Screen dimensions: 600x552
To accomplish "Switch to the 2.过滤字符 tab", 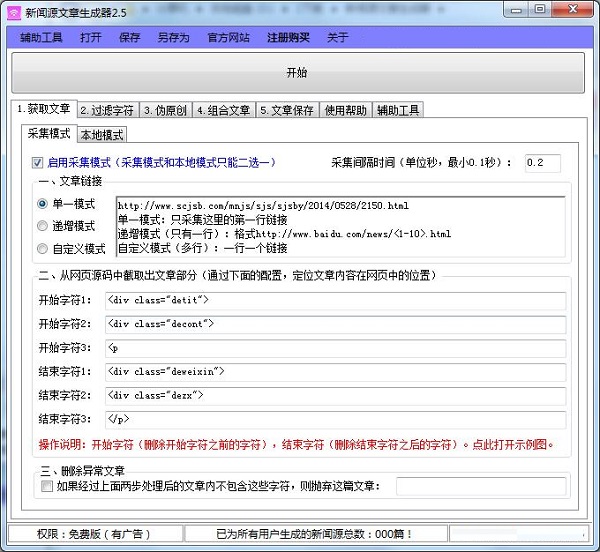I will (108, 111).
